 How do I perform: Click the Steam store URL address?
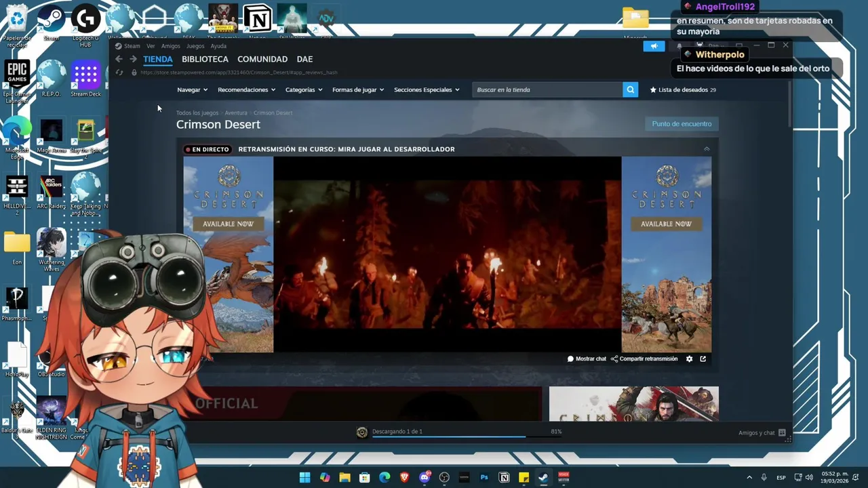point(239,72)
